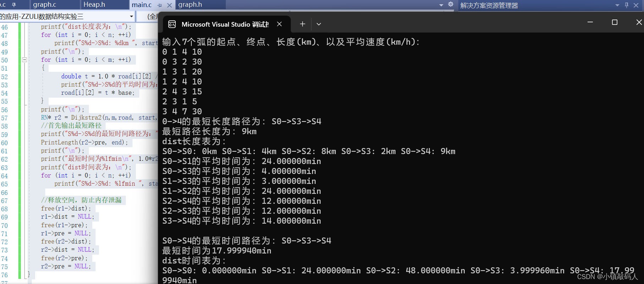Click line number 67 in the gutter

coord(4,201)
